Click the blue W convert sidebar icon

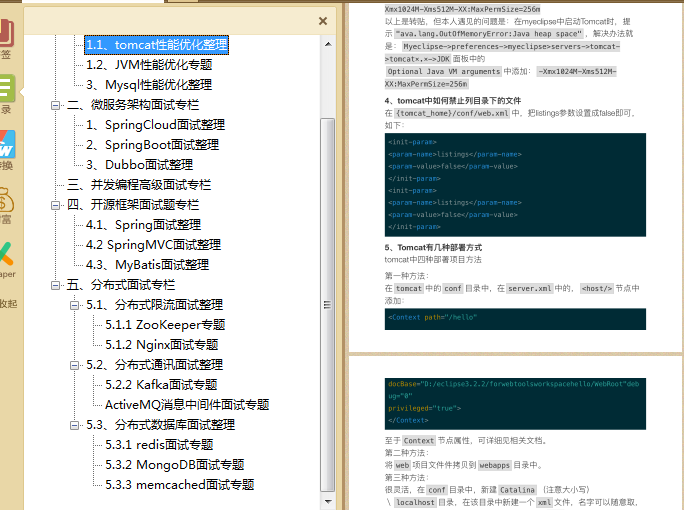click(x=7, y=144)
